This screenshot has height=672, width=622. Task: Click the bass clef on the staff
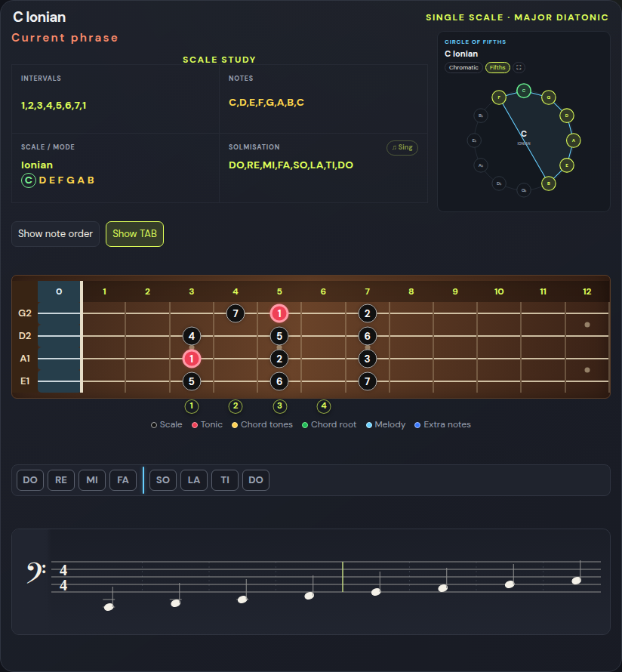(36, 573)
